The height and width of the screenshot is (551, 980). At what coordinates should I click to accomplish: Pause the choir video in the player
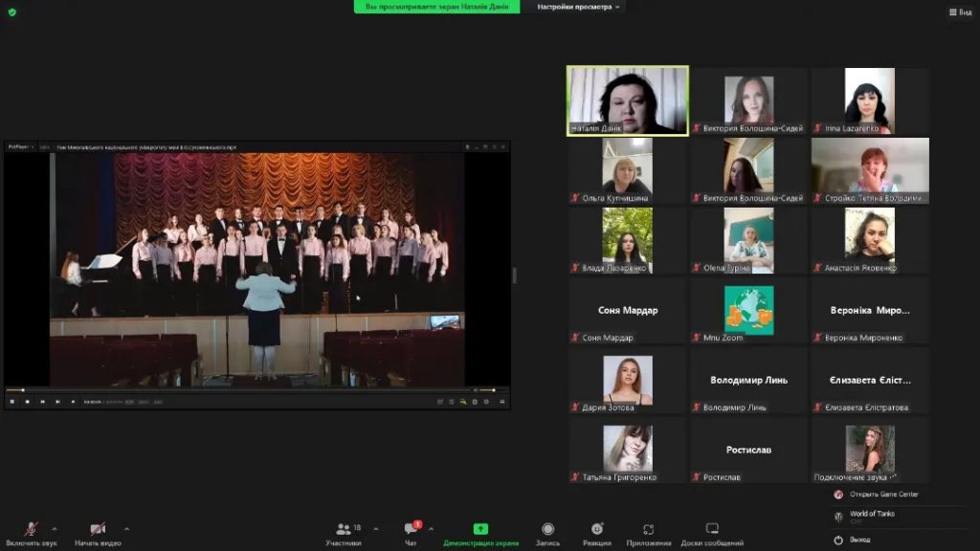coord(11,402)
